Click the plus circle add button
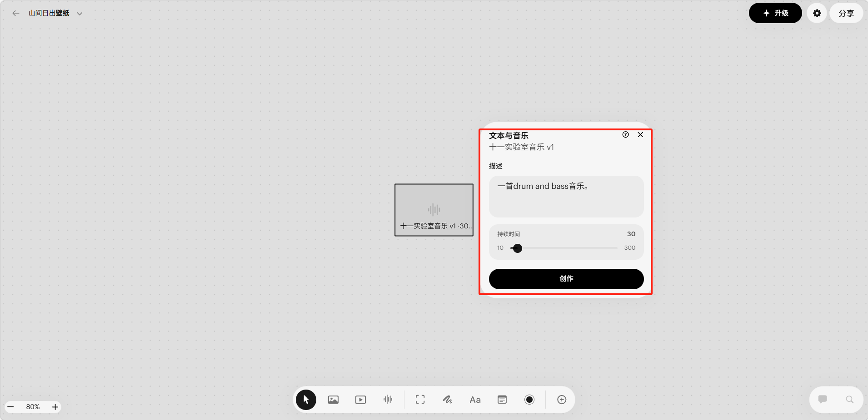Image resolution: width=868 pixels, height=420 pixels. (x=562, y=400)
